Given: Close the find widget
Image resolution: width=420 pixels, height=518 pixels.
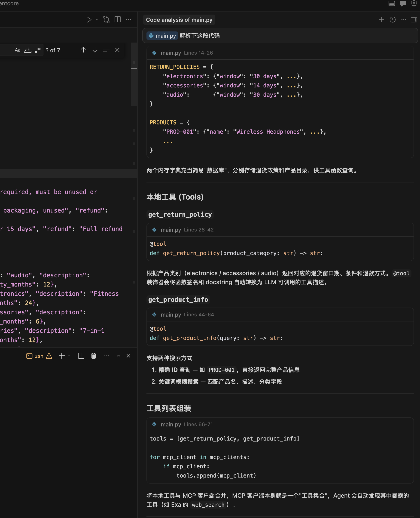Looking at the screenshot, I should (x=117, y=50).
